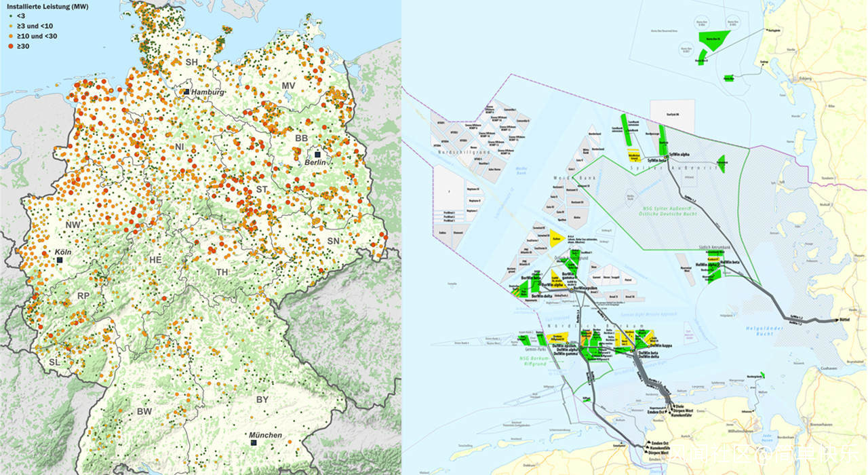Click the 'Hamburg' city label
Screen dimensions: 868x475
point(207,92)
